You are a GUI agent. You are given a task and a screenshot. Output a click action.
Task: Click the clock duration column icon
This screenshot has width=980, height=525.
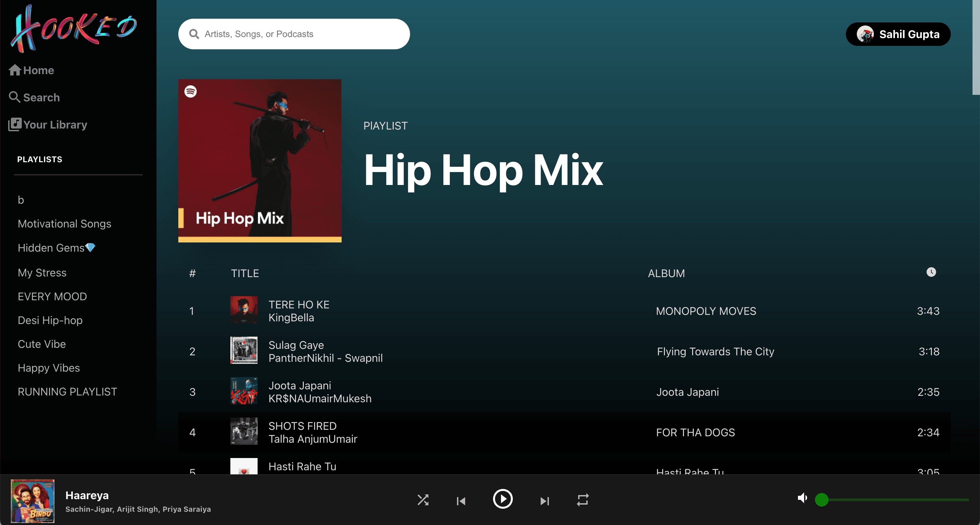[931, 272]
